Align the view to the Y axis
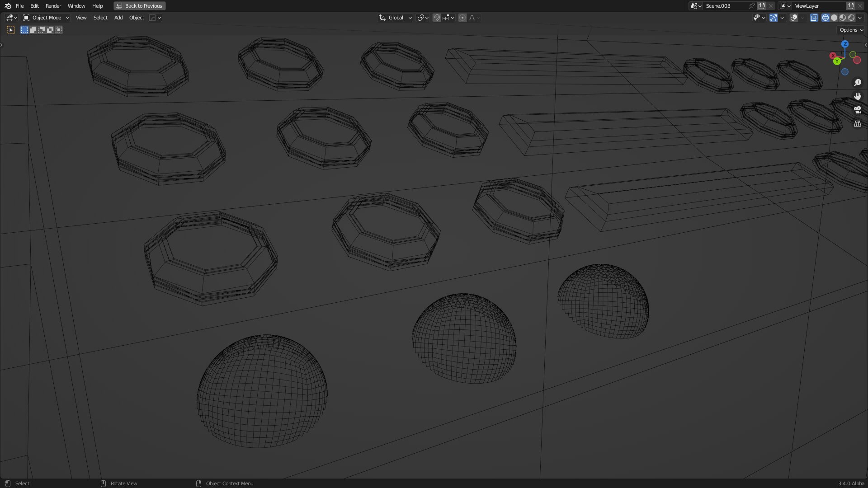The height and width of the screenshot is (488, 868). 837,61
